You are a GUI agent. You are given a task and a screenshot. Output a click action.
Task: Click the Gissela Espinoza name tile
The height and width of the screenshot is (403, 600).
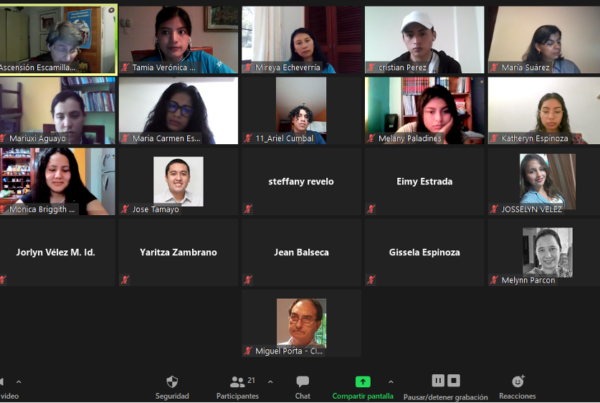tap(424, 252)
